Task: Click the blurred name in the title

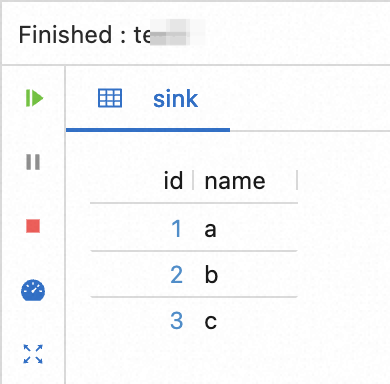Action: pos(170,32)
